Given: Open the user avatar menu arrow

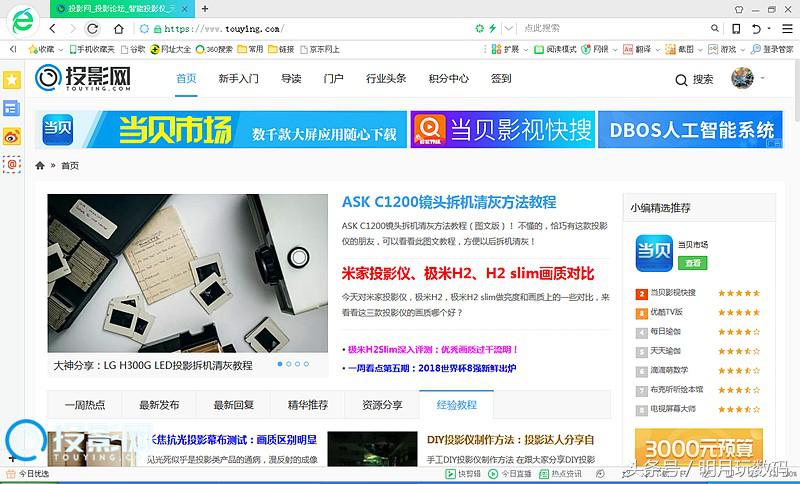Looking at the screenshot, I should 763,78.
